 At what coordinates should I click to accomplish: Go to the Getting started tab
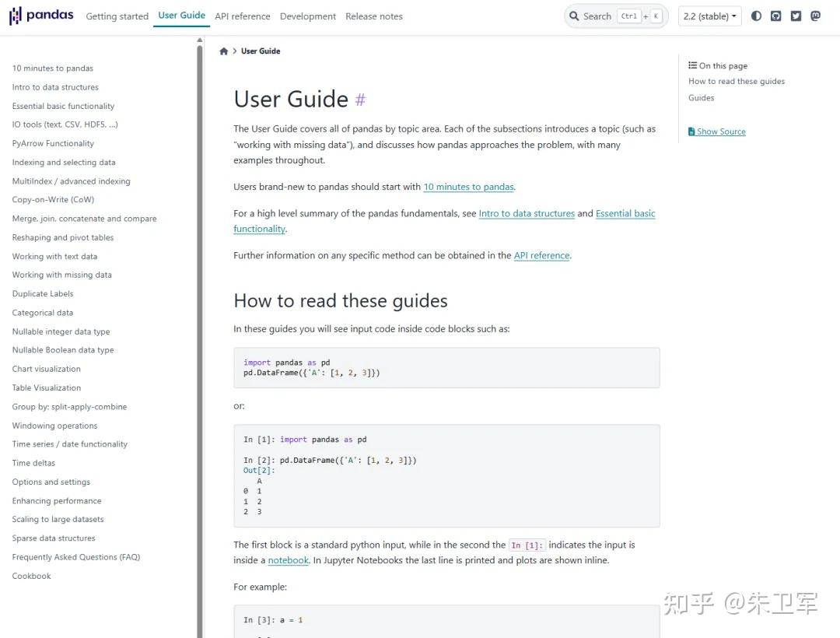[x=117, y=16]
